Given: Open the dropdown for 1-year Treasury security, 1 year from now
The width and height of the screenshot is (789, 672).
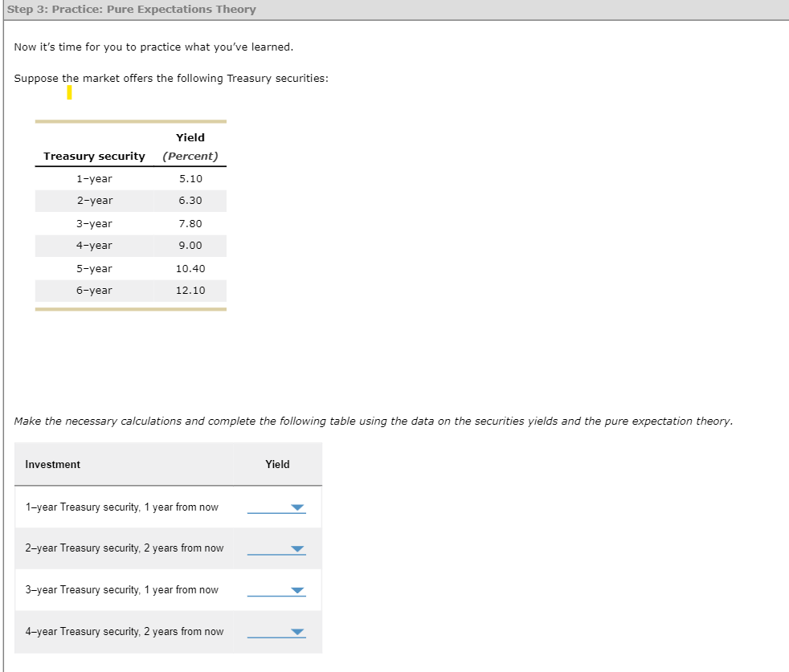Looking at the screenshot, I should point(297,507).
